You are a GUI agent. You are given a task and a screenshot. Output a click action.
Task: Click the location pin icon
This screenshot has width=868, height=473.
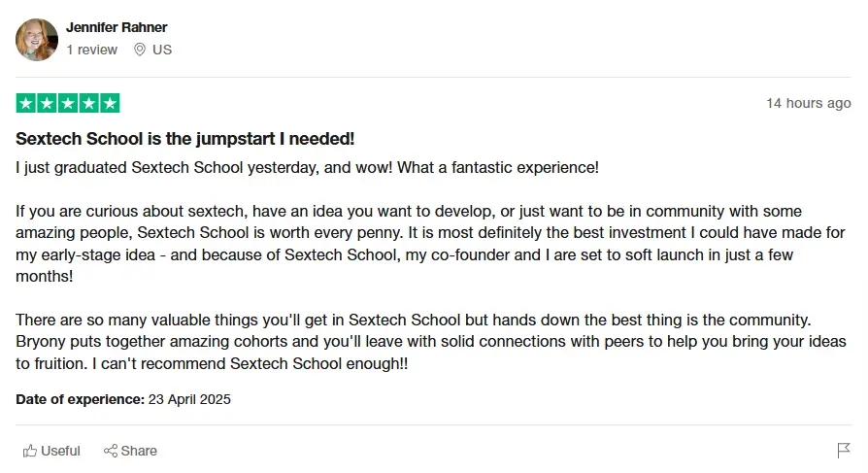click(x=140, y=50)
